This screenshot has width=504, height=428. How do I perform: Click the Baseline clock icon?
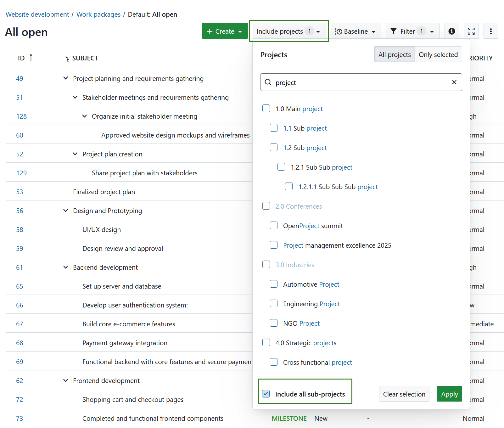[x=339, y=31]
